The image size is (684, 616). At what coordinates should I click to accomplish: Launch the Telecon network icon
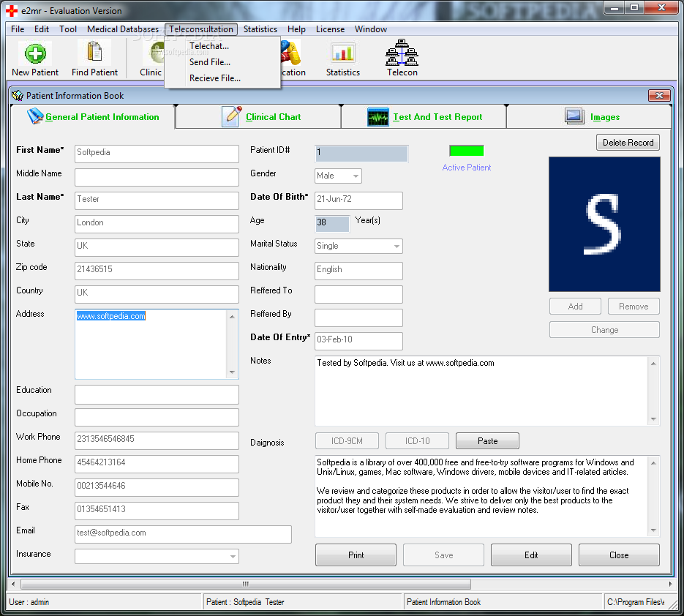pyautogui.click(x=402, y=53)
